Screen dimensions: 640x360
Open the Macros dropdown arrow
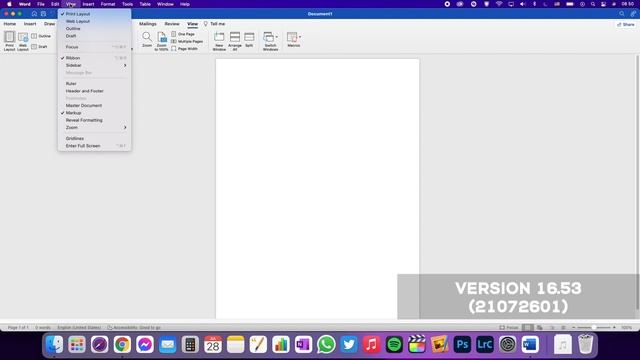point(300,37)
